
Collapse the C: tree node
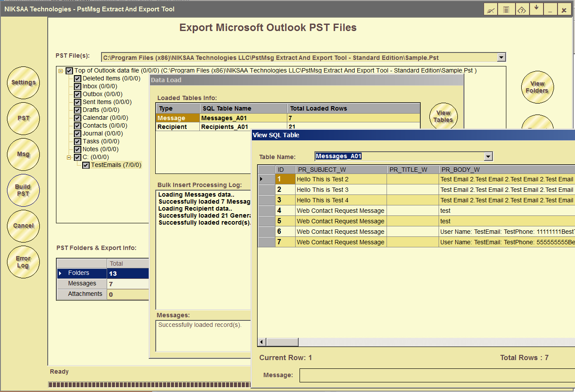tap(69, 157)
